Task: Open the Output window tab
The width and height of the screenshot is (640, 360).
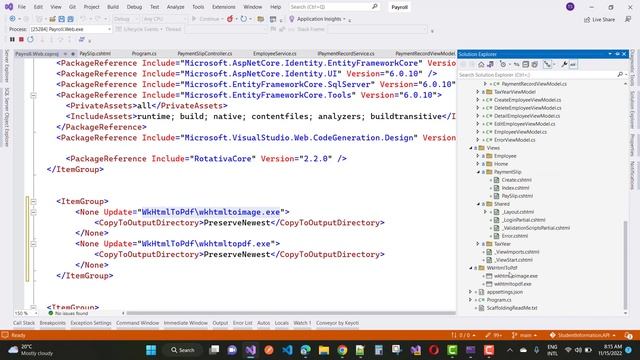Action: pos(220,323)
